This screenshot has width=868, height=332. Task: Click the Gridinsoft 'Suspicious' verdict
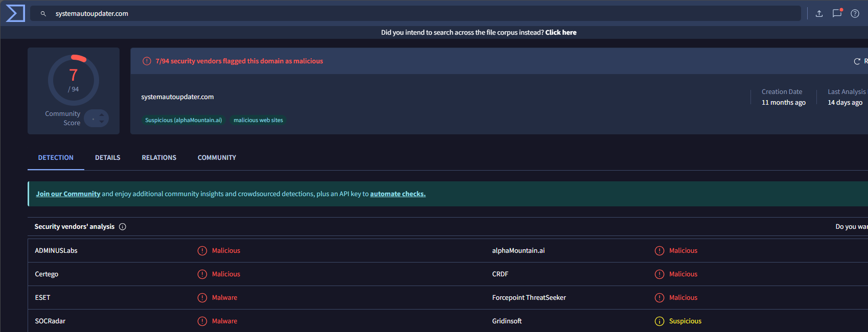(x=685, y=321)
